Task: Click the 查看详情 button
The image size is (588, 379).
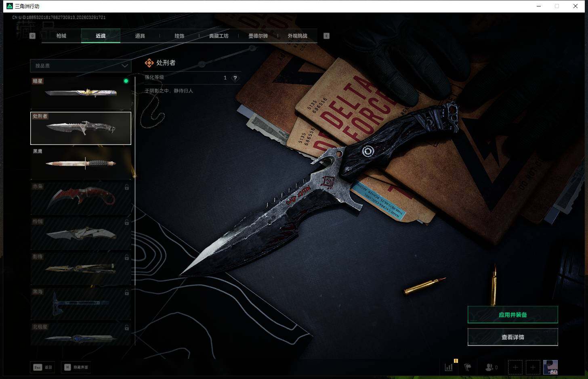Action: pyautogui.click(x=512, y=337)
